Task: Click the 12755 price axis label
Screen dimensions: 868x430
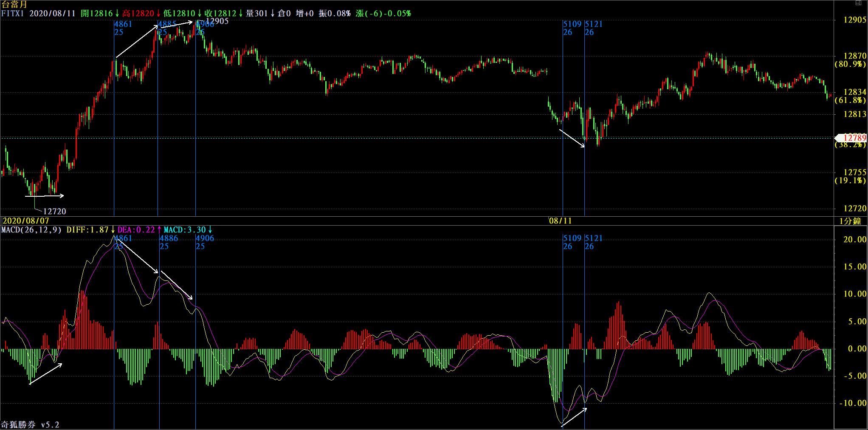Action: (x=854, y=172)
